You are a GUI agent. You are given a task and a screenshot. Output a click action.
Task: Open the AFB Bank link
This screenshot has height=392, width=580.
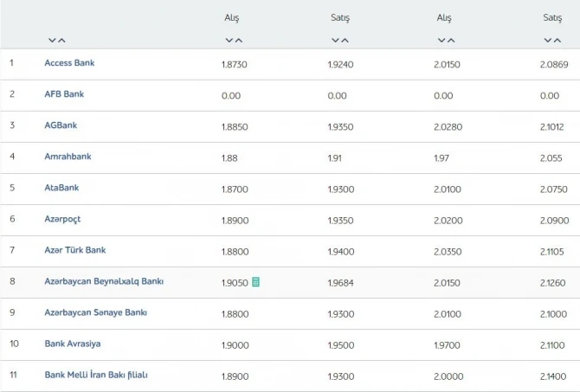pyautogui.click(x=64, y=94)
